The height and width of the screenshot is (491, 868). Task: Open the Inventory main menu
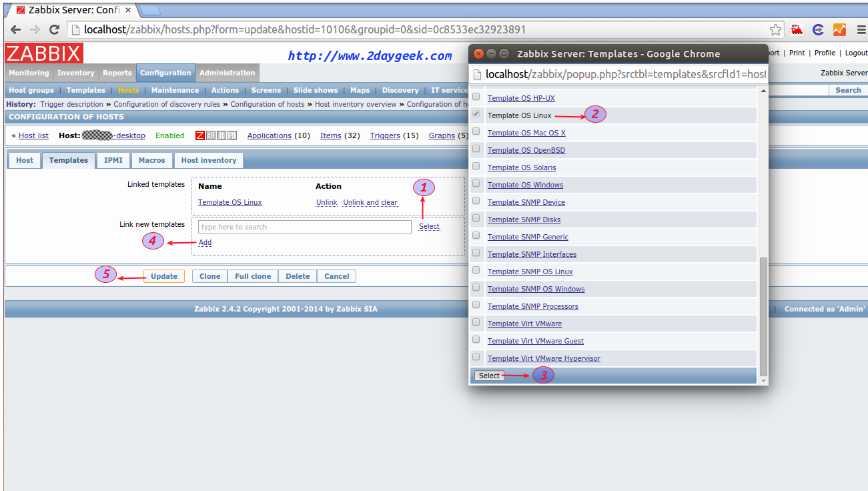click(76, 73)
